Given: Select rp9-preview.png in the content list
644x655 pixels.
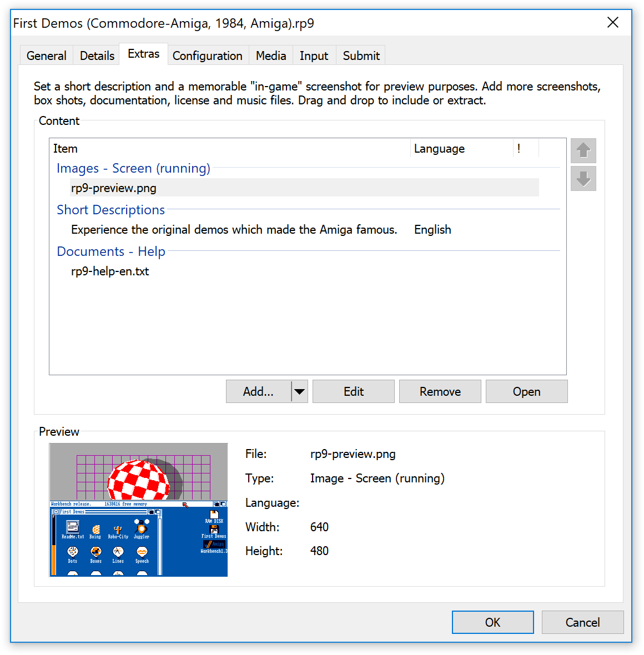Looking at the screenshot, I should (114, 188).
